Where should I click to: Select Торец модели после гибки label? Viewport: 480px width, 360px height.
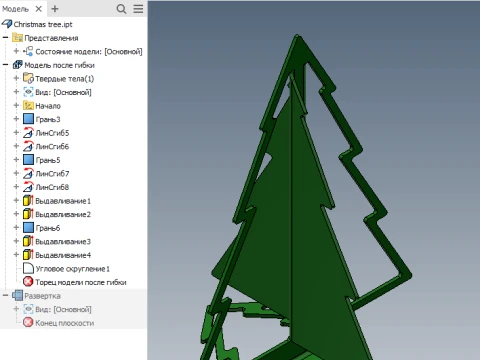coord(81,282)
